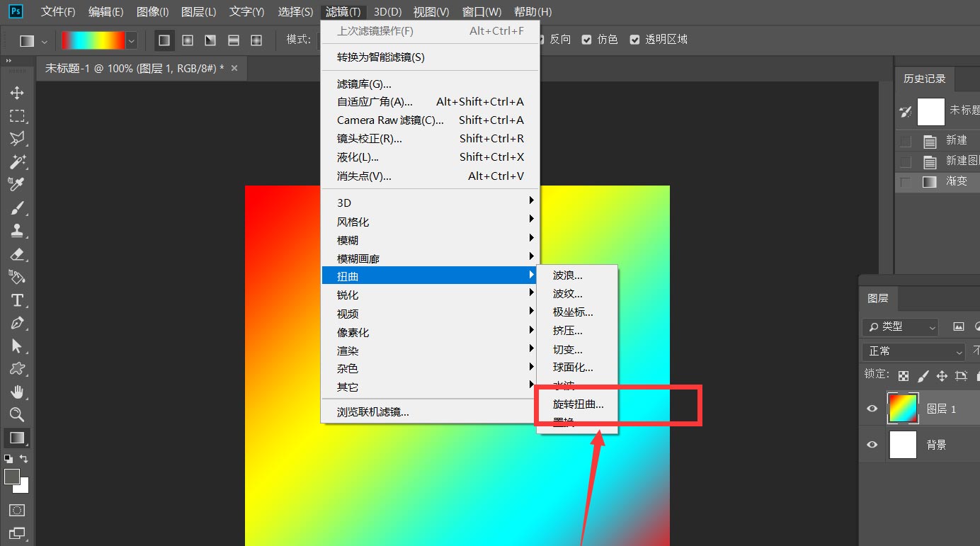The width and height of the screenshot is (980, 546).
Task: Select the Move tool
Action: click(17, 93)
